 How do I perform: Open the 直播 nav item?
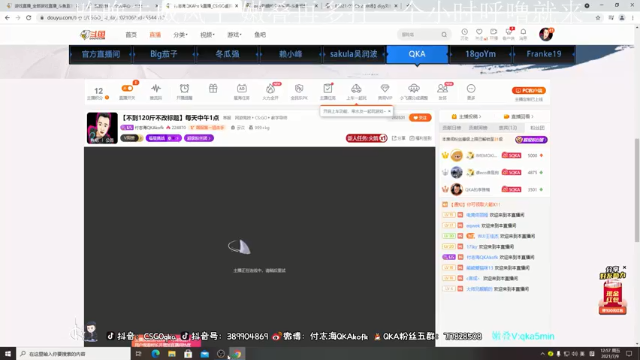(x=155, y=35)
